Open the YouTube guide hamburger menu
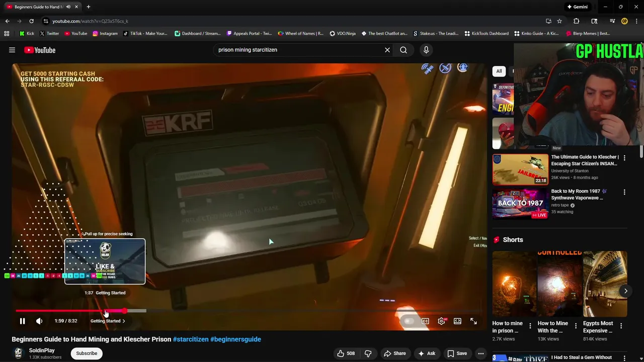Viewport: 644px width, 362px height. point(12,50)
